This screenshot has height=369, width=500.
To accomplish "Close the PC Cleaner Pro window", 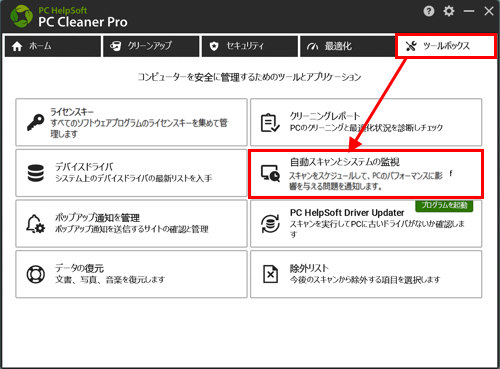I will (489, 11).
